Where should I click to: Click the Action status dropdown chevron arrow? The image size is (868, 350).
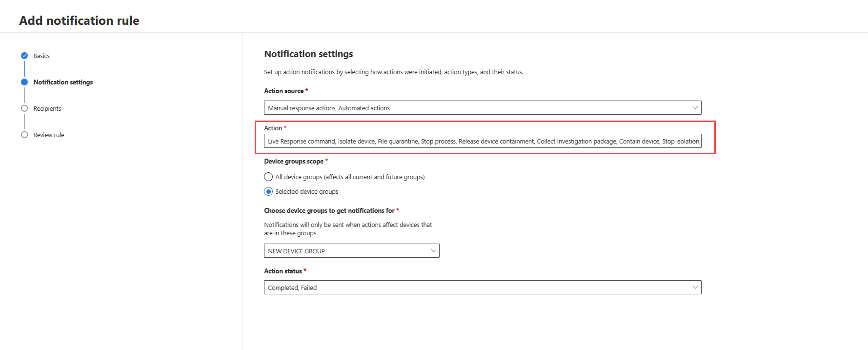coord(695,288)
